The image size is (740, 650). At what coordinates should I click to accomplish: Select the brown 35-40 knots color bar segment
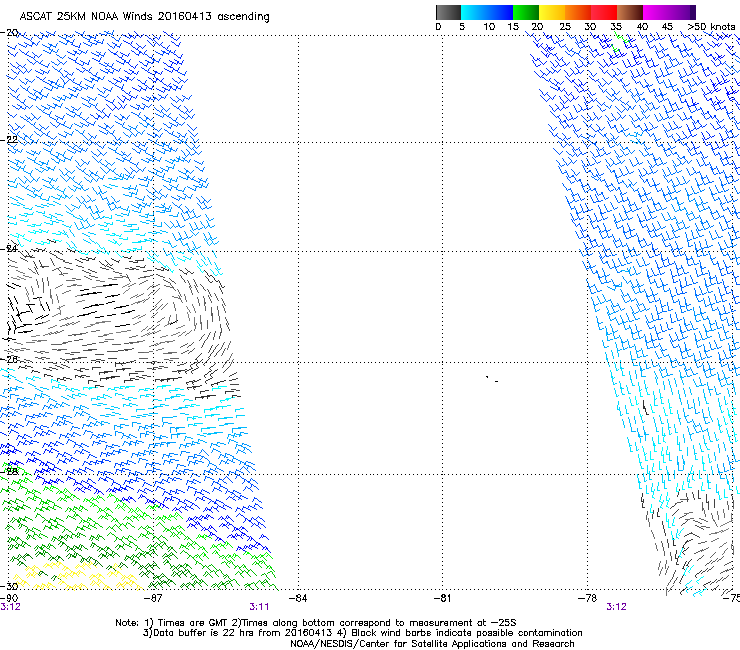630,12
